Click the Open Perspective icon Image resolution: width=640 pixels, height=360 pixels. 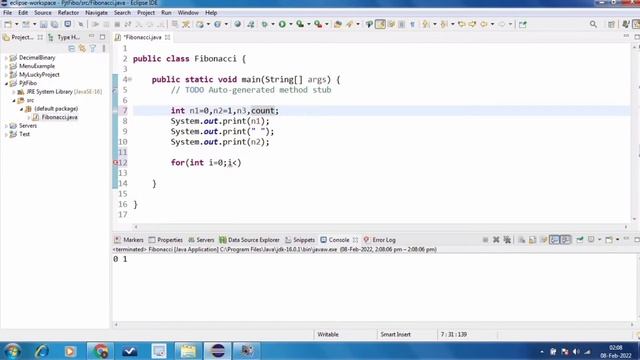point(611,24)
